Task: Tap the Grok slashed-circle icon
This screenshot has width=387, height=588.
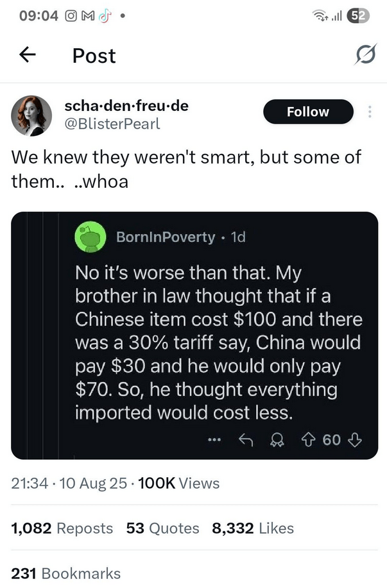Action: (365, 56)
